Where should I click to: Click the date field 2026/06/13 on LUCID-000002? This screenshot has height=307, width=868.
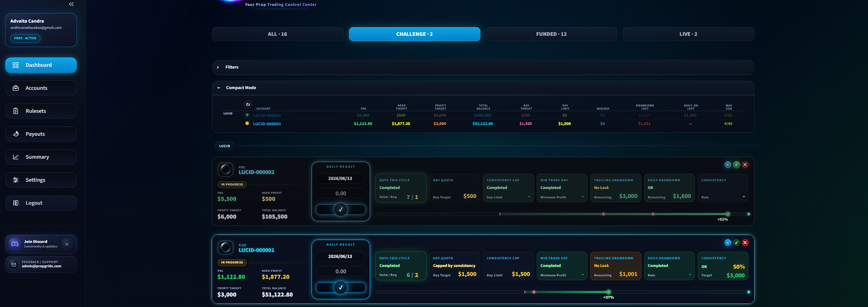tap(340, 178)
